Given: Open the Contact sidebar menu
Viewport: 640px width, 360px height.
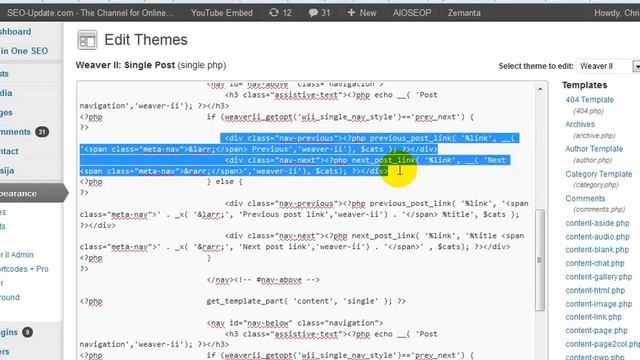Looking at the screenshot, I should coord(9,151).
